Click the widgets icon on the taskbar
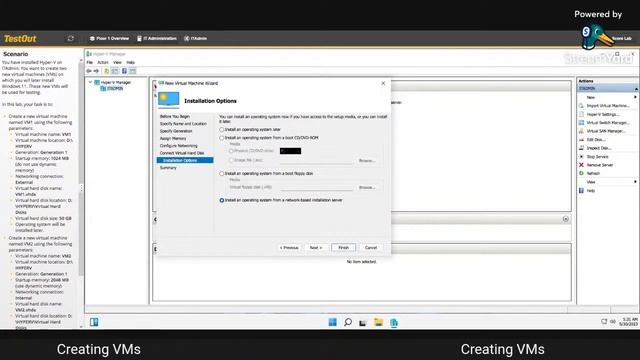The width and height of the screenshot is (640, 360). pos(94,322)
